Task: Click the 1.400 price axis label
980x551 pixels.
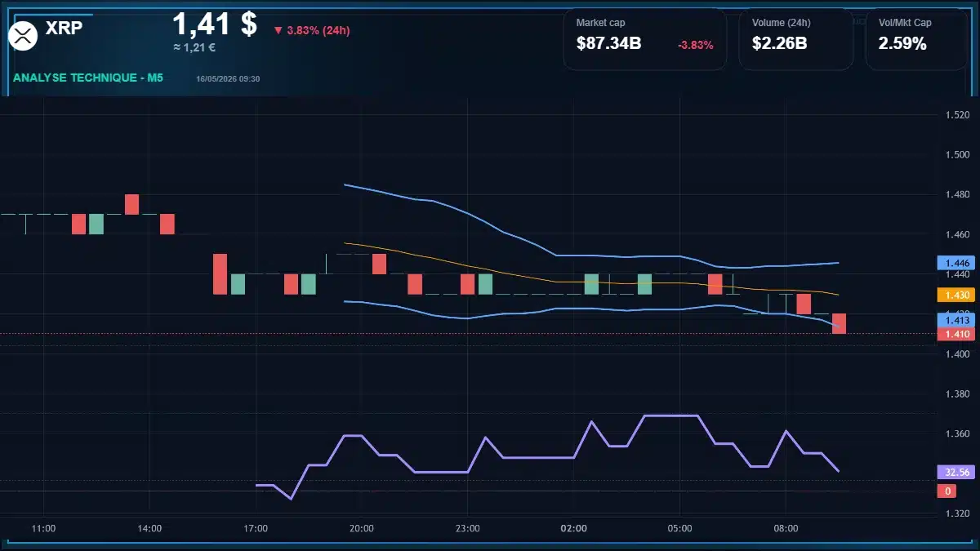Action: click(957, 354)
